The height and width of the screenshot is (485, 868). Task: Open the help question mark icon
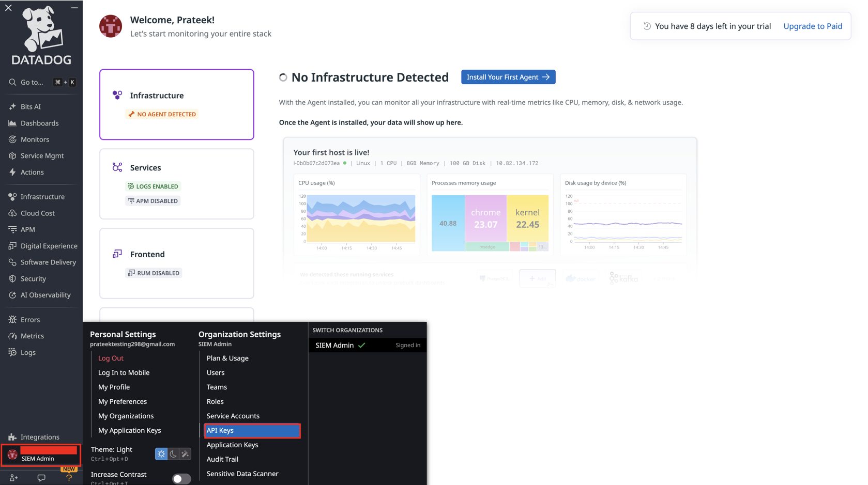pos(69,478)
